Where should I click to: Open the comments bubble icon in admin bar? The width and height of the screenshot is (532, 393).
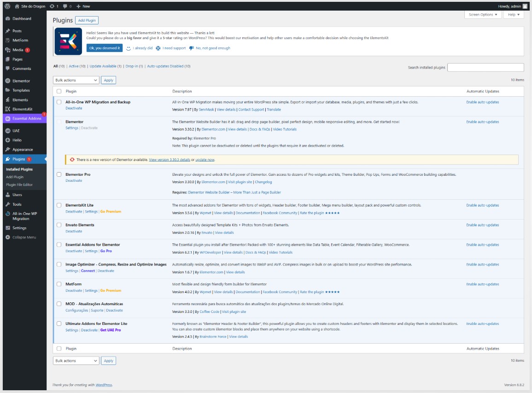coord(65,6)
